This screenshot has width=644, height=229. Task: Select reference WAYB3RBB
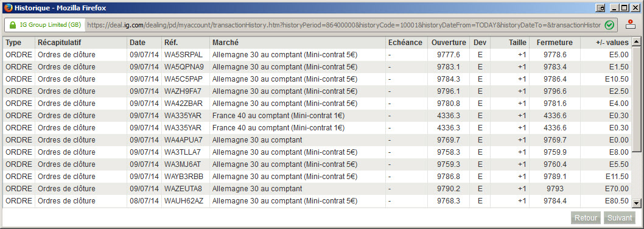point(184,177)
